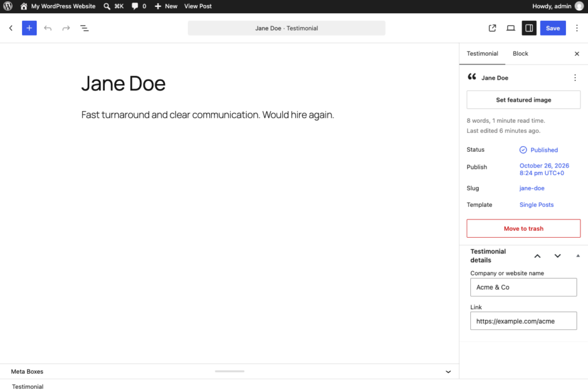Open the document overview list view
The height and width of the screenshot is (392, 588).
click(84, 28)
